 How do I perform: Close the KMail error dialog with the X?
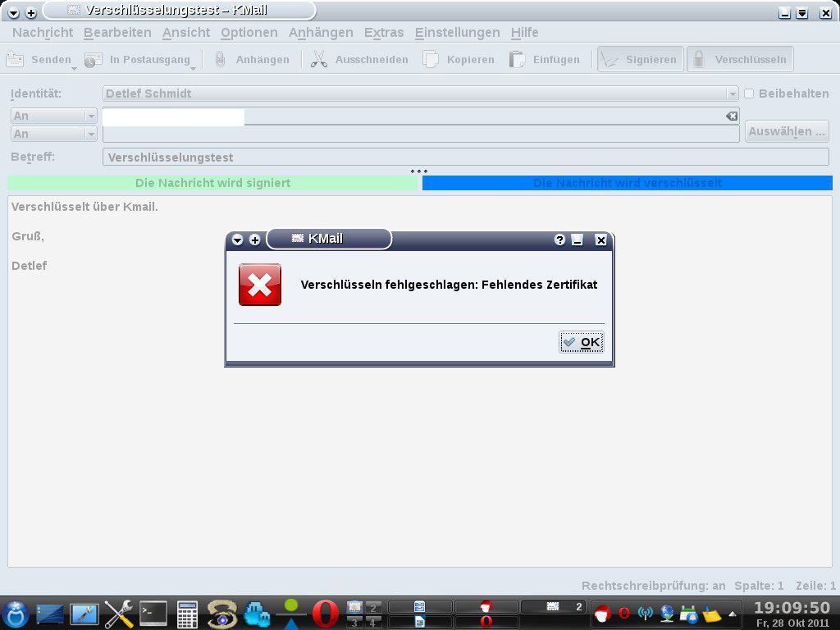(x=601, y=240)
